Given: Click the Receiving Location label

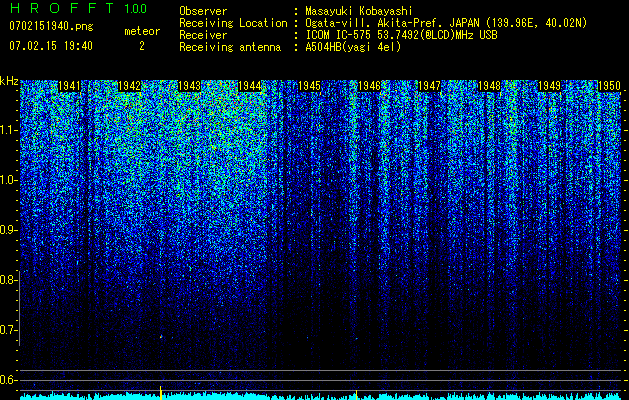Looking at the screenshot, I should [x=233, y=23].
